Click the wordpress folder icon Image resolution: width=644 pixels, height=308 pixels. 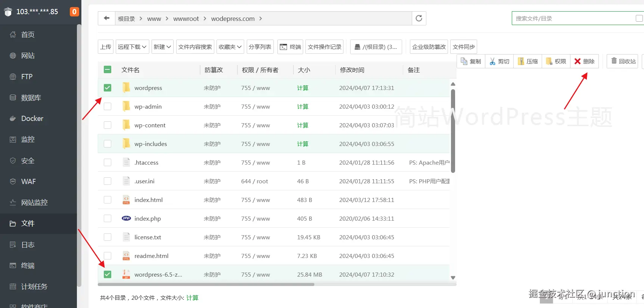coord(126,88)
